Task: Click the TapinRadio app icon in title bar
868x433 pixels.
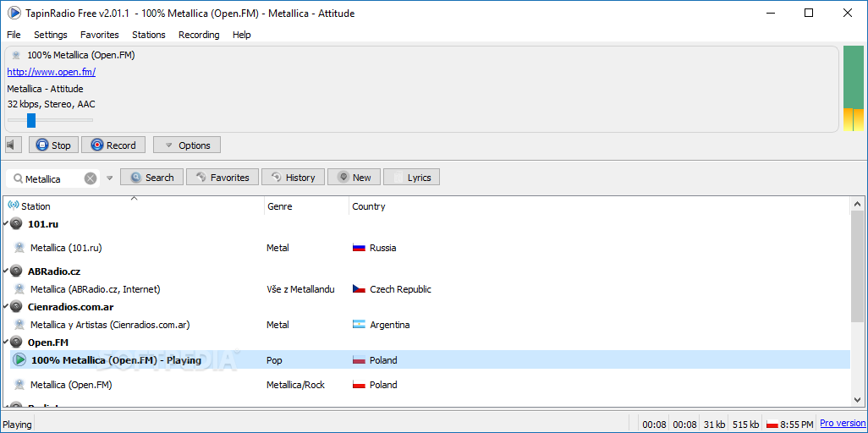Action: (14, 13)
